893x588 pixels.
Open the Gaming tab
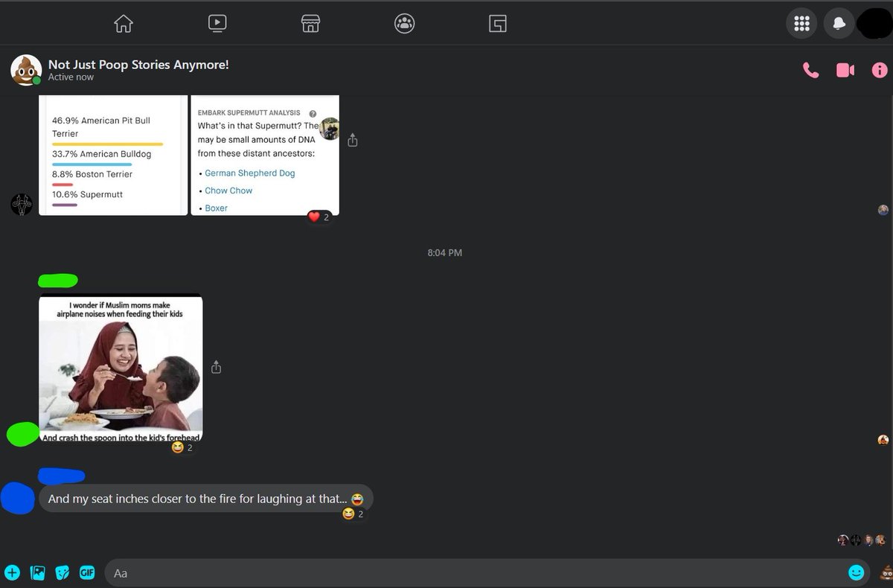point(498,24)
